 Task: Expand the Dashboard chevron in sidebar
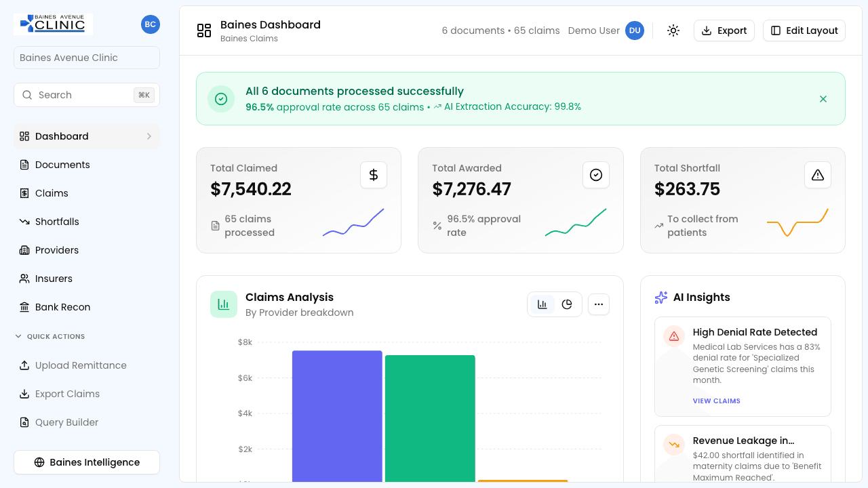149,136
